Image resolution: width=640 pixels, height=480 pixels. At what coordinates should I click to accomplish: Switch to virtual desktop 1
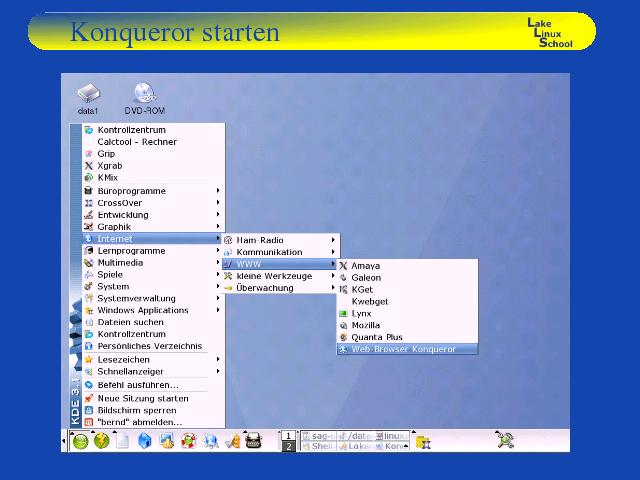[289, 436]
